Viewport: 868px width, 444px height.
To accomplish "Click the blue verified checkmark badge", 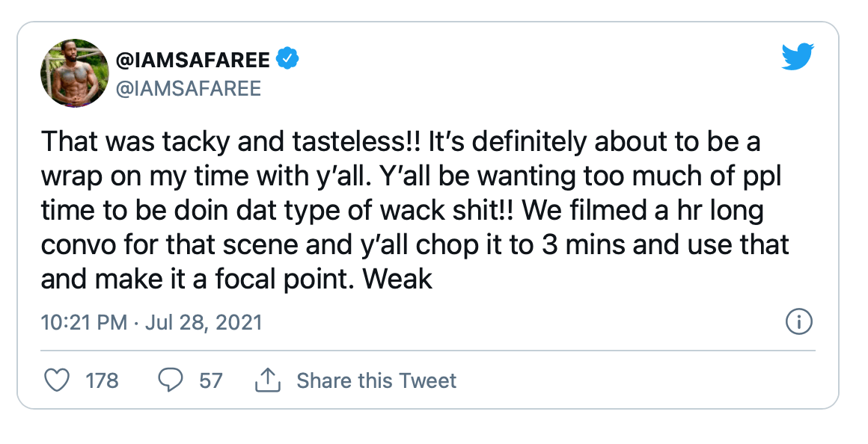I will pos(287,59).
